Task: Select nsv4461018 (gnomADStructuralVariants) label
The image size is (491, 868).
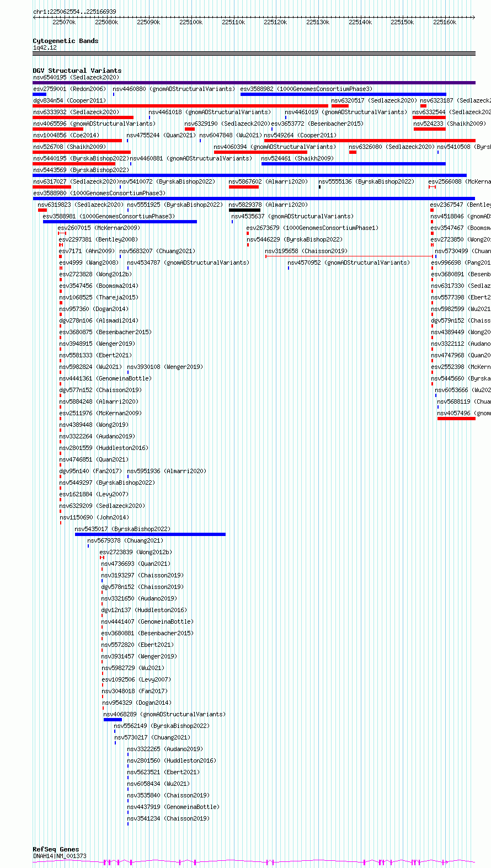Action: (210, 112)
